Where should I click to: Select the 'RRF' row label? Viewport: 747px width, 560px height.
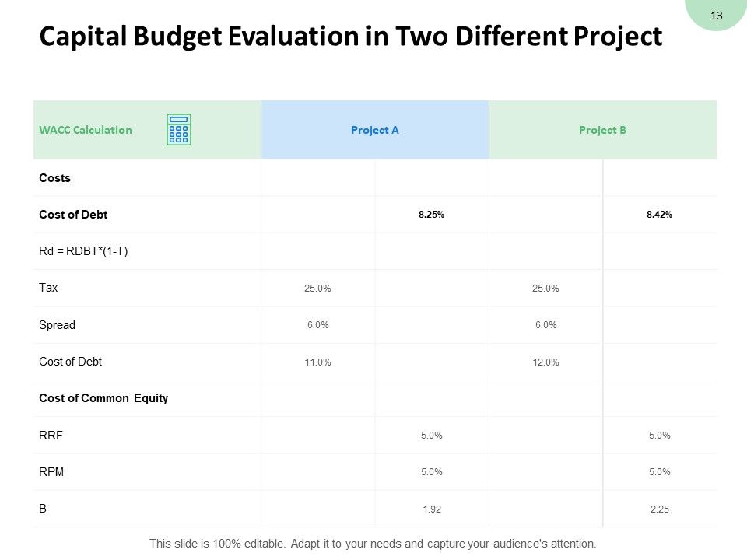click(x=51, y=436)
